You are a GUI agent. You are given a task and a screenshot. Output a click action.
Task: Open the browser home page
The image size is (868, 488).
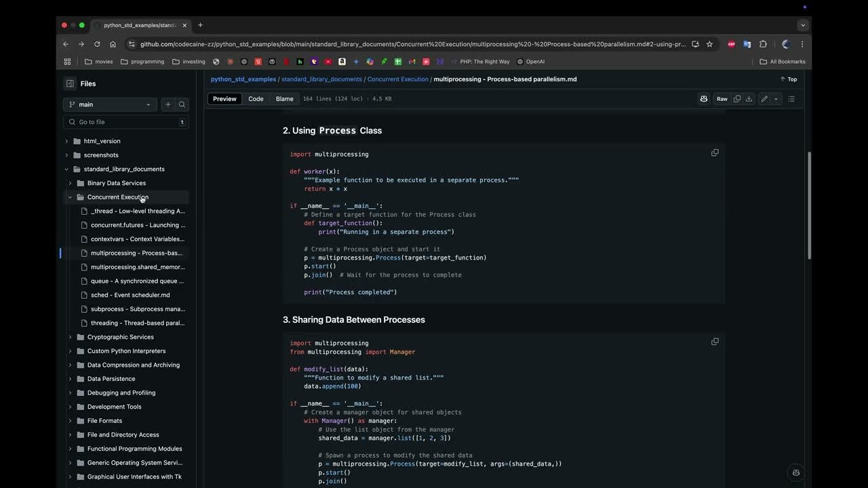[113, 44]
